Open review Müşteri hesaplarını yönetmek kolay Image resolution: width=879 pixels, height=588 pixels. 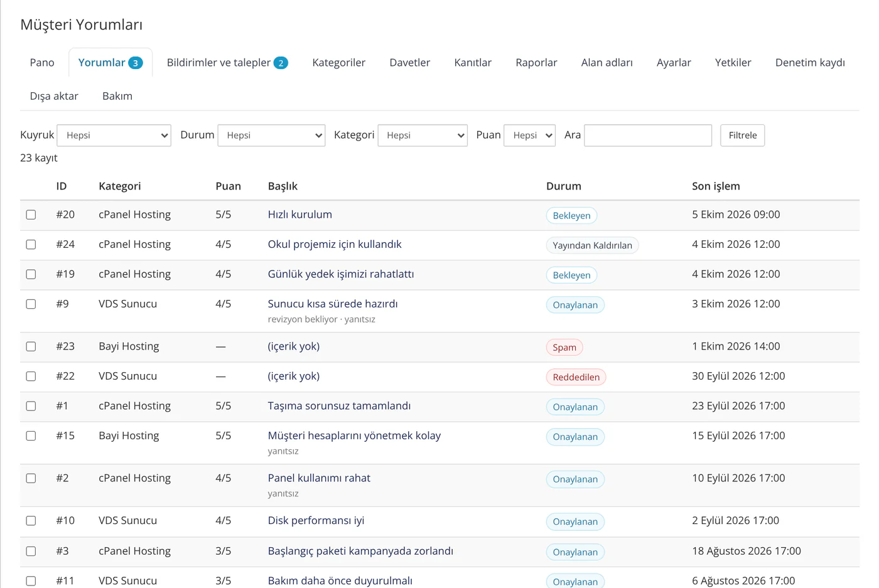355,436
